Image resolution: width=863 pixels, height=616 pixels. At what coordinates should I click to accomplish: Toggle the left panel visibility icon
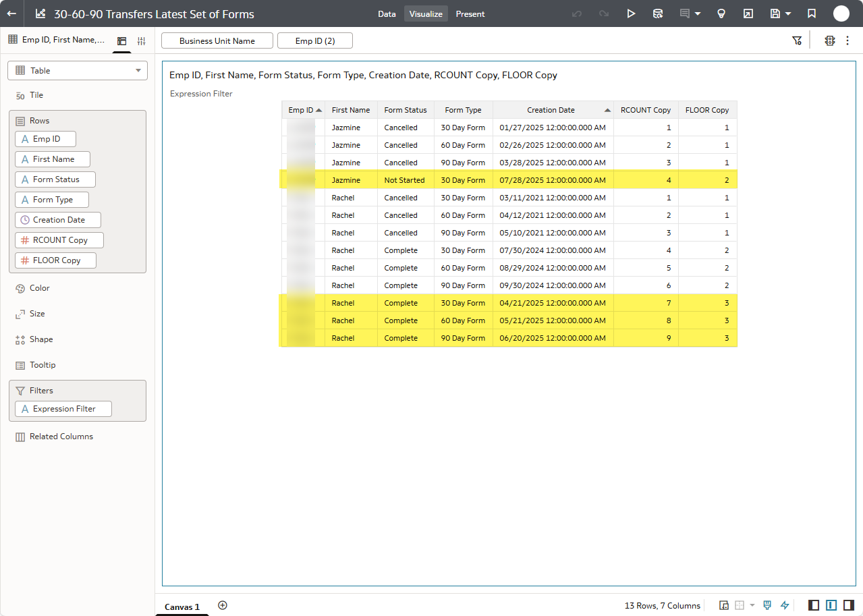coord(814,605)
